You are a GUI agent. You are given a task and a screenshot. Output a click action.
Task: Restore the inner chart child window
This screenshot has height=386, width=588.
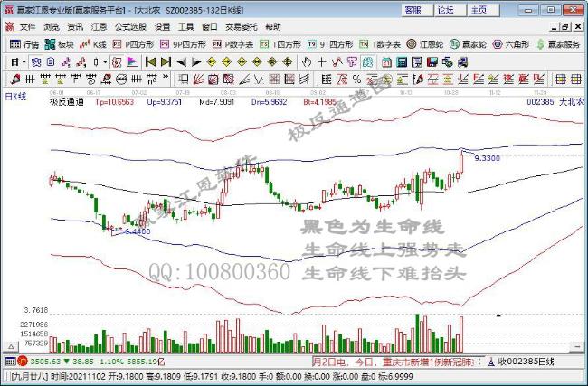(566, 27)
